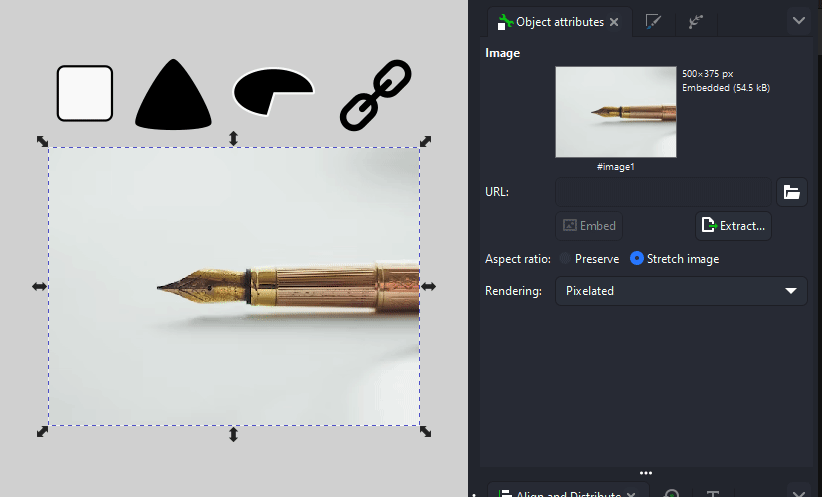Select the black pie-shaped ellipse object
Image resolution: width=822 pixels, height=497 pixels.
point(268,92)
